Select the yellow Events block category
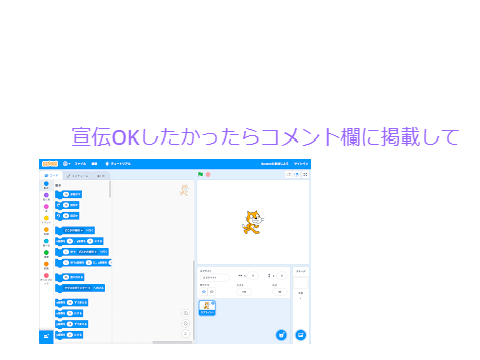Image resolution: width=480 pixels, height=360 pixels. [x=46, y=220]
